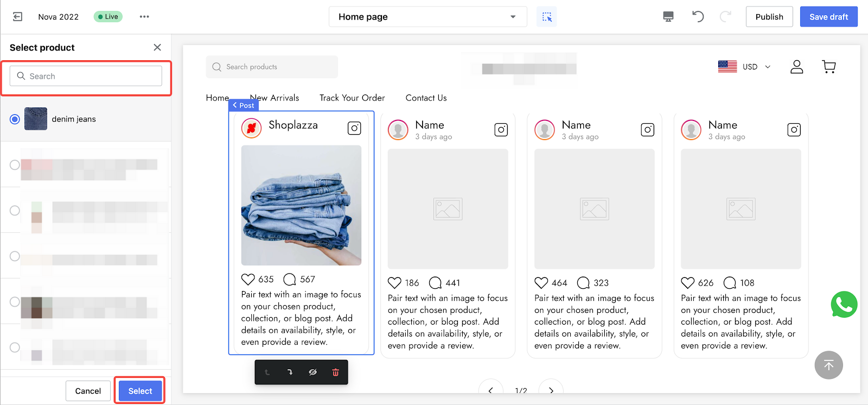This screenshot has width=868, height=405.
Task: Open Track Your Order menu item
Action: click(352, 98)
